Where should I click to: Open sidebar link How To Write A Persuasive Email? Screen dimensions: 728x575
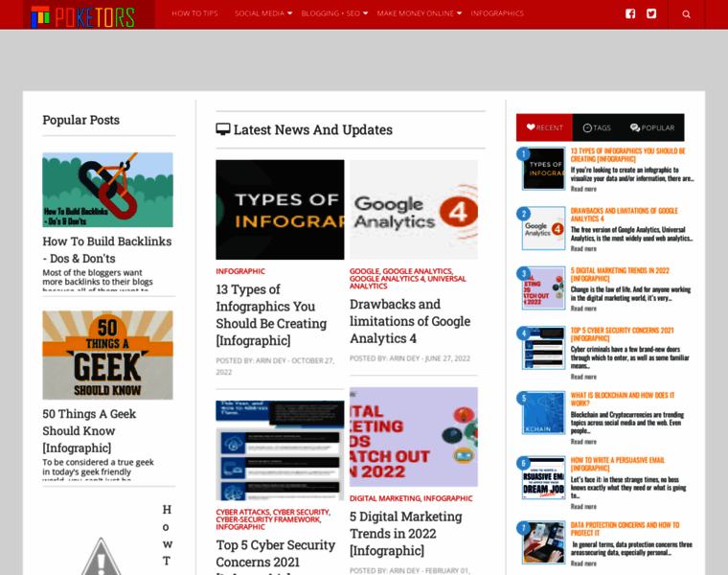click(618, 464)
